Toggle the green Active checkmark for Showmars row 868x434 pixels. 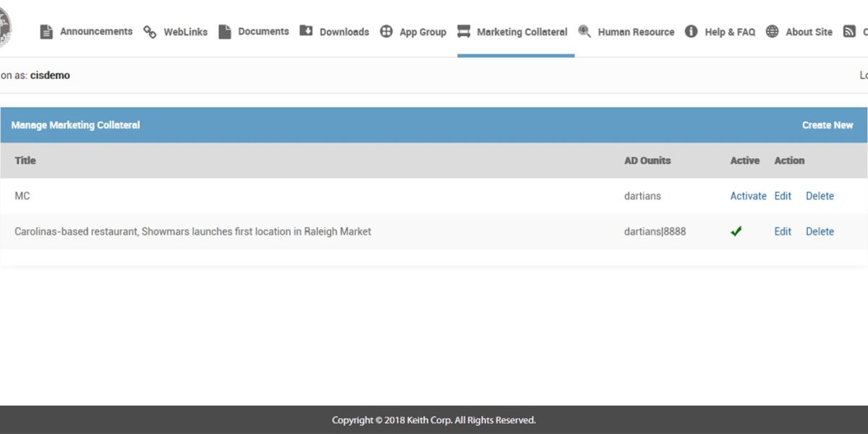(x=736, y=231)
